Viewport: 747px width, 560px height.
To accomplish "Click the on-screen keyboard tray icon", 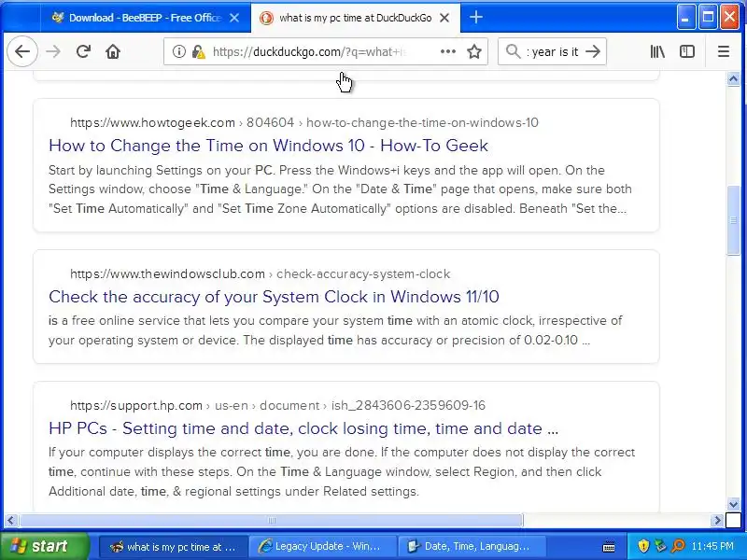I will [x=609, y=547].
